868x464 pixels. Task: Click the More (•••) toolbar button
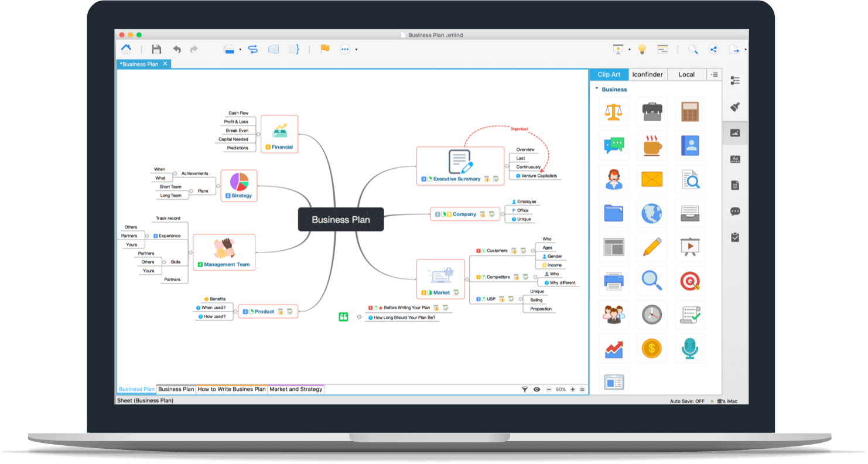click(x=345, y=49)
